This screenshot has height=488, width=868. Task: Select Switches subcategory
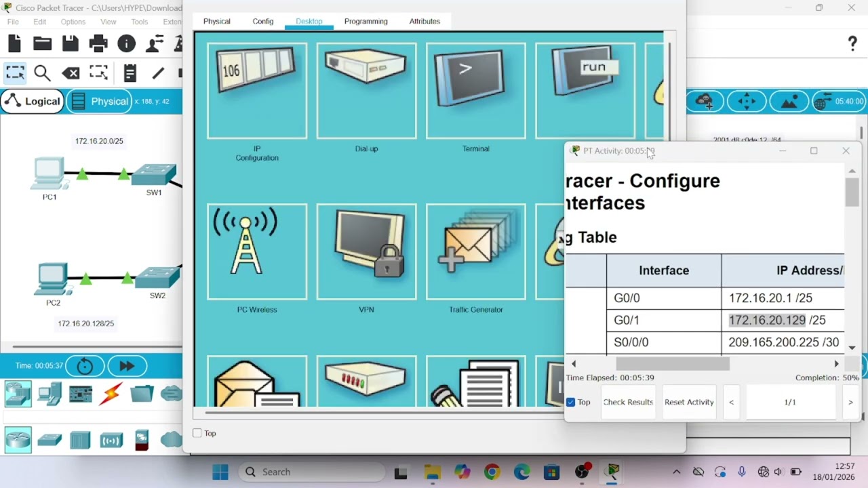(x=50, y=441)
